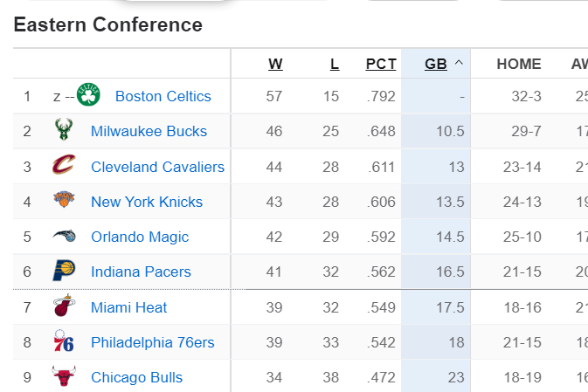Select the Chicago Bulls team link

(x=137, y=377)
